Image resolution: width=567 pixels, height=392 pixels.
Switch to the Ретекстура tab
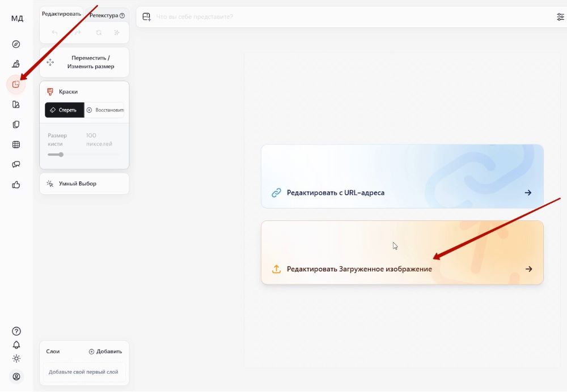tap(107, 15)
